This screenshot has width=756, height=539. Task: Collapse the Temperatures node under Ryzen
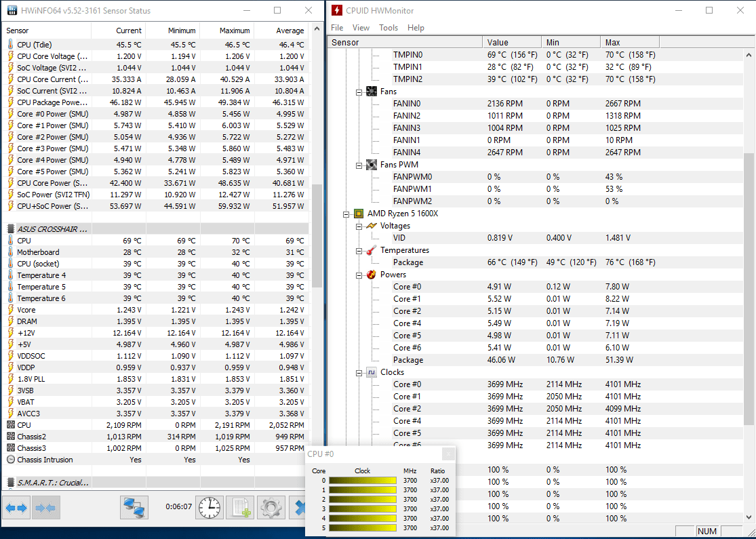(x=359, y=251)
